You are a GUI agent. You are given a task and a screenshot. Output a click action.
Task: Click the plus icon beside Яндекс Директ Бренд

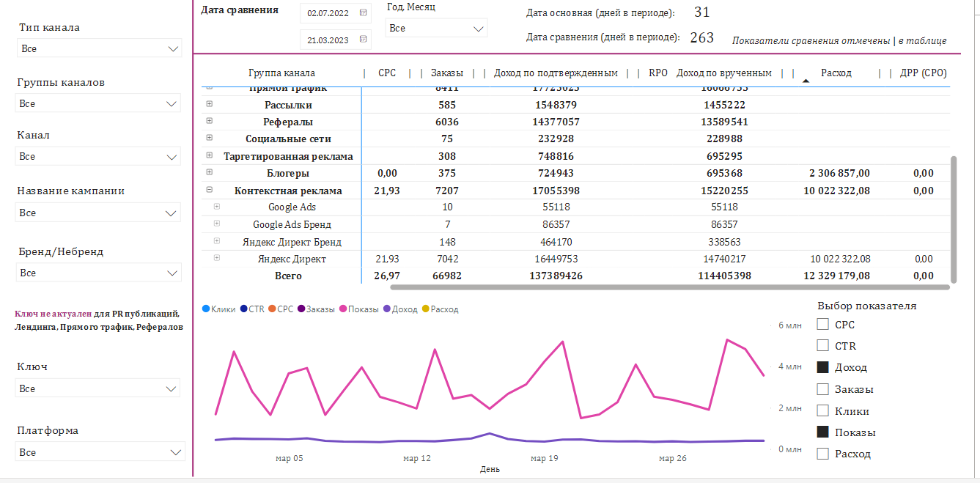(x=216, y=241)
